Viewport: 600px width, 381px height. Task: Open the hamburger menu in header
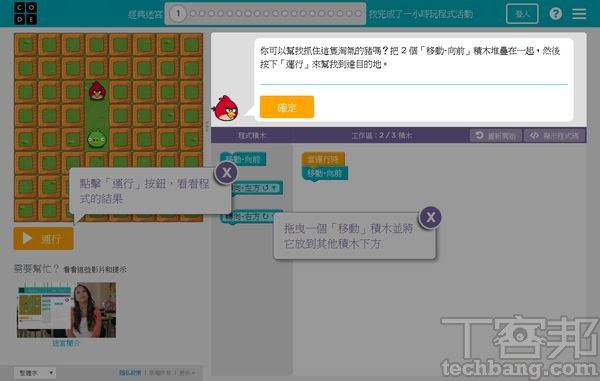tap(579, 14)
